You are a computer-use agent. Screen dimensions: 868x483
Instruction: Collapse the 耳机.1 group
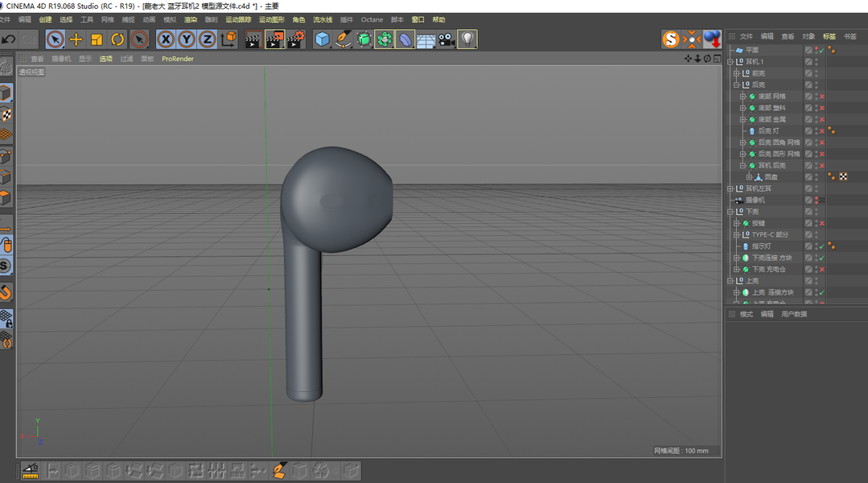click(730, 61)
